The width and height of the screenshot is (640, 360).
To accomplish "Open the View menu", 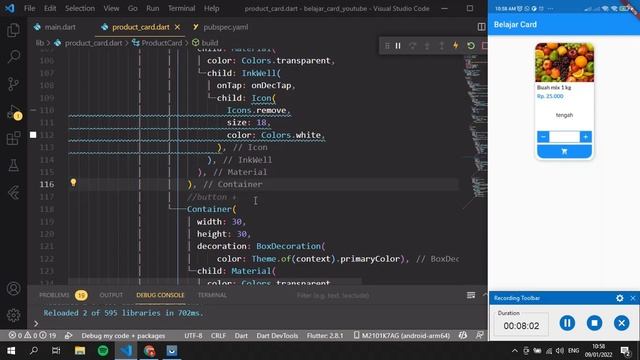I will [111, 8].
